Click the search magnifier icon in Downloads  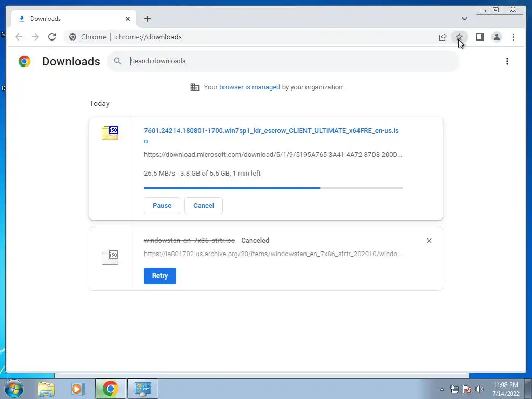point(117,61)
